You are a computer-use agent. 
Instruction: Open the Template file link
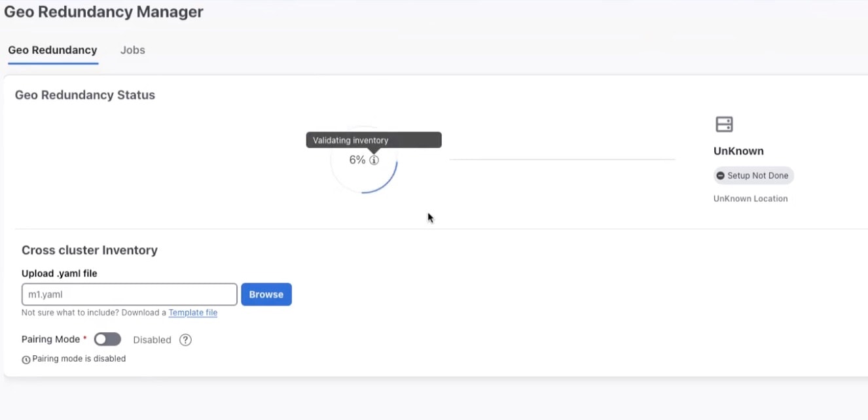[192, 313]
